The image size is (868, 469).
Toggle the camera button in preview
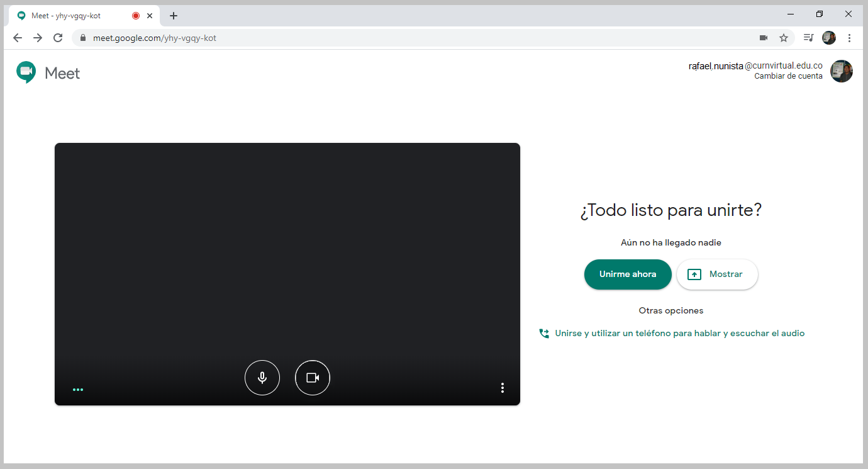tap(313, 378)
